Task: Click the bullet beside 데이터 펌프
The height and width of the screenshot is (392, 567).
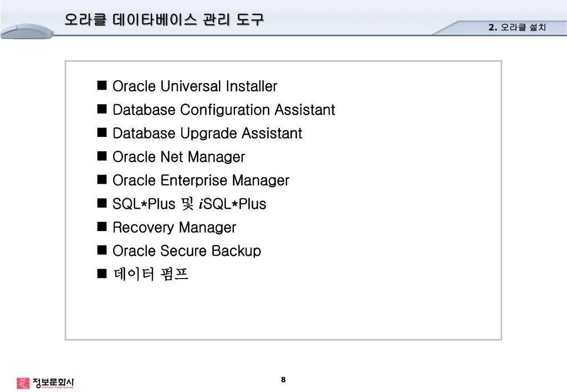Action: [102, 274]
